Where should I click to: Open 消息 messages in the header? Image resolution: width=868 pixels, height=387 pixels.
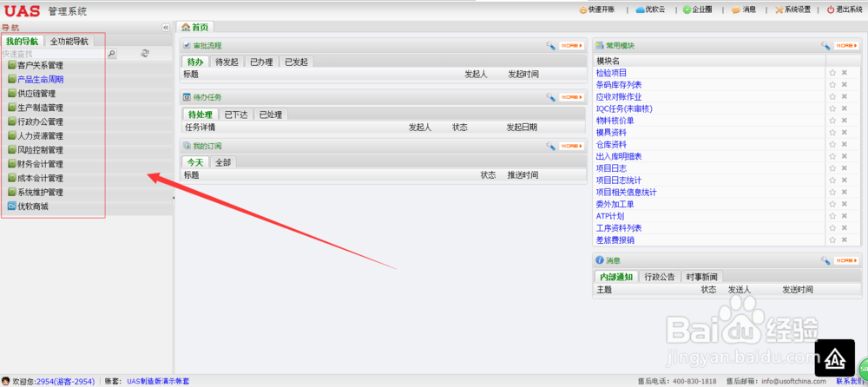744,10
